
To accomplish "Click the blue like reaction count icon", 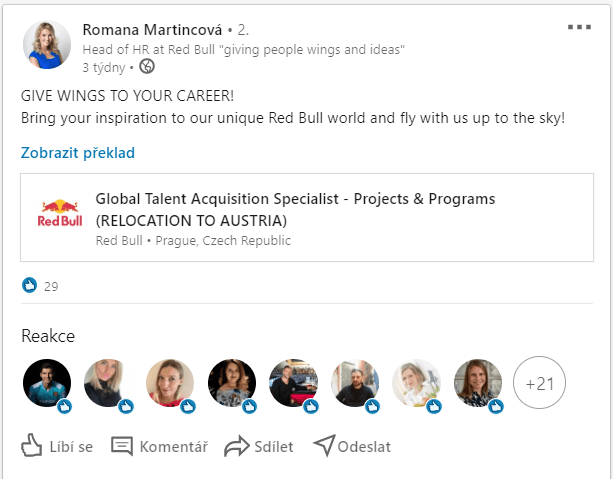I will coord(30,286).
